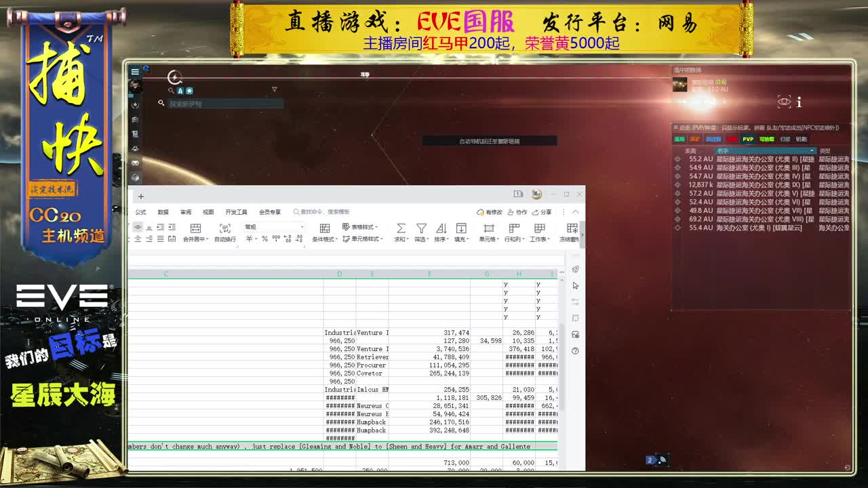
Task: Open the Neocom stacked-chevrons skills icon
Action: 135,120
